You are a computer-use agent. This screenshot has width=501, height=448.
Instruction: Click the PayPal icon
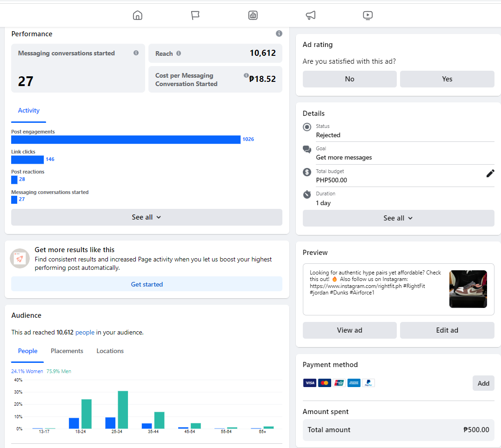pyautogui.click(x=368, y=383)
